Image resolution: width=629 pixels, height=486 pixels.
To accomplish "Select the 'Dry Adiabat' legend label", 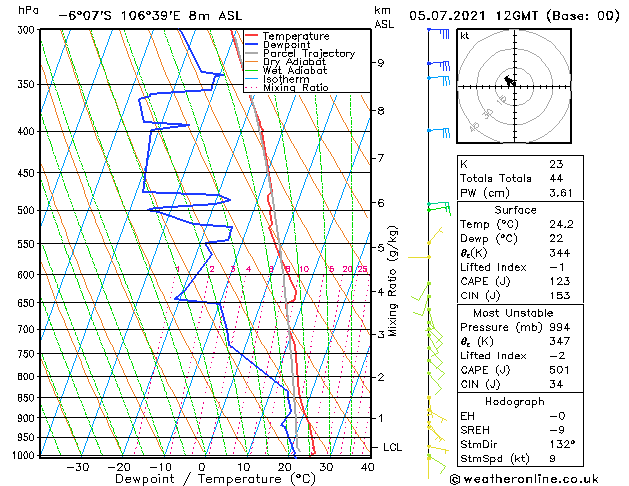I will point(294,62).
